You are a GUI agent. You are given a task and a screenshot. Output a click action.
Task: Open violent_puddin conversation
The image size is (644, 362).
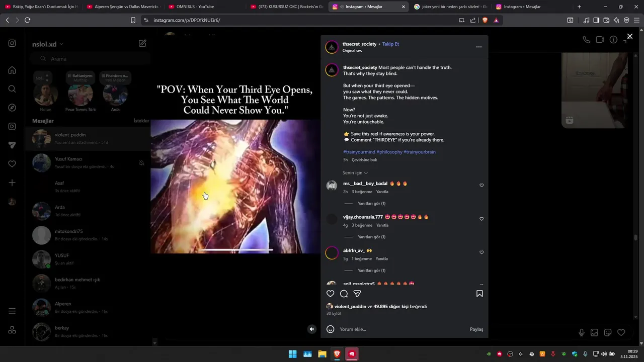tap(88, 138)
